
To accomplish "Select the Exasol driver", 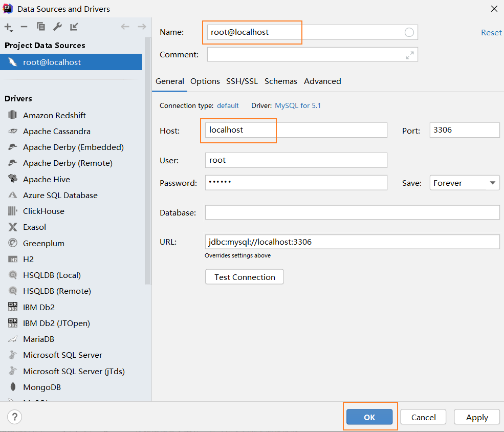I will [34, 227].
